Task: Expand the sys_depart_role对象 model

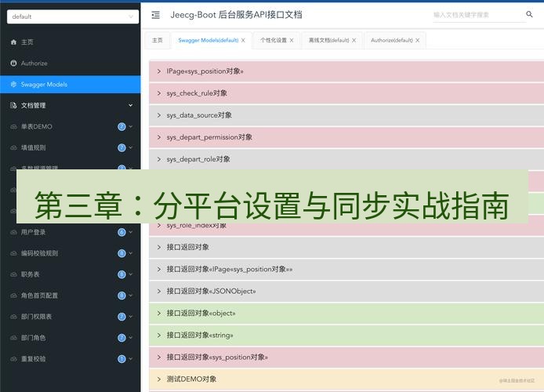Action: pyautogui.click(x=346, y=159)
